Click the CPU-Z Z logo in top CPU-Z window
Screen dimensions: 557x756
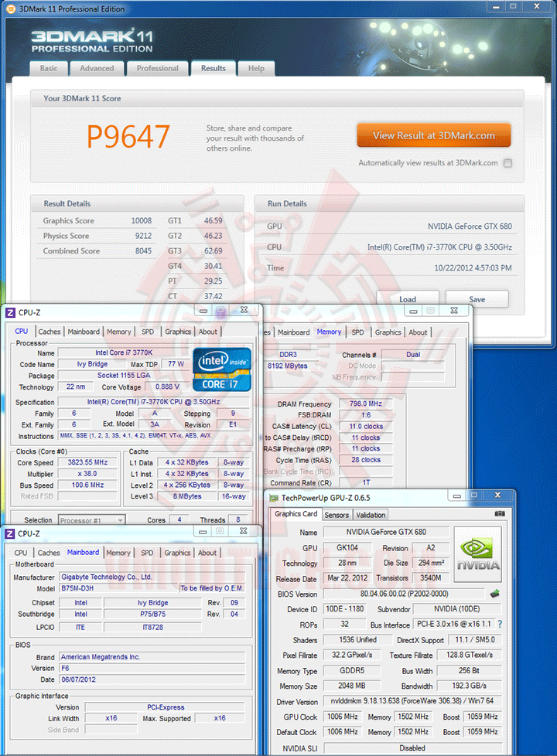tap(10, 312)
